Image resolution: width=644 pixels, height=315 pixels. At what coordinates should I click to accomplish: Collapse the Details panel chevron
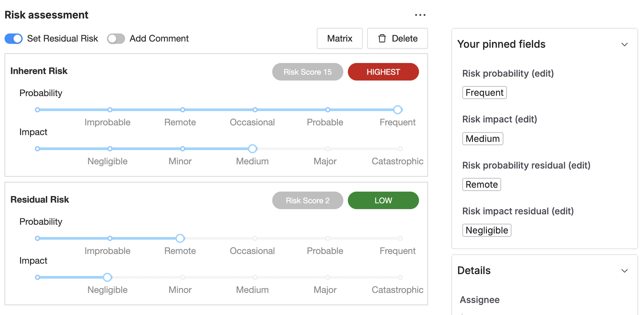(x=624, y=271)
